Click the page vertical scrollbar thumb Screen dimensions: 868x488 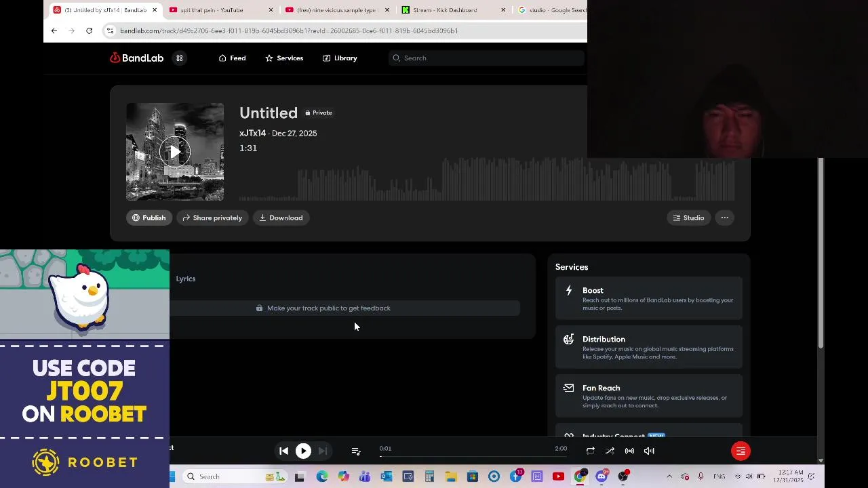(x=821, y=253)
